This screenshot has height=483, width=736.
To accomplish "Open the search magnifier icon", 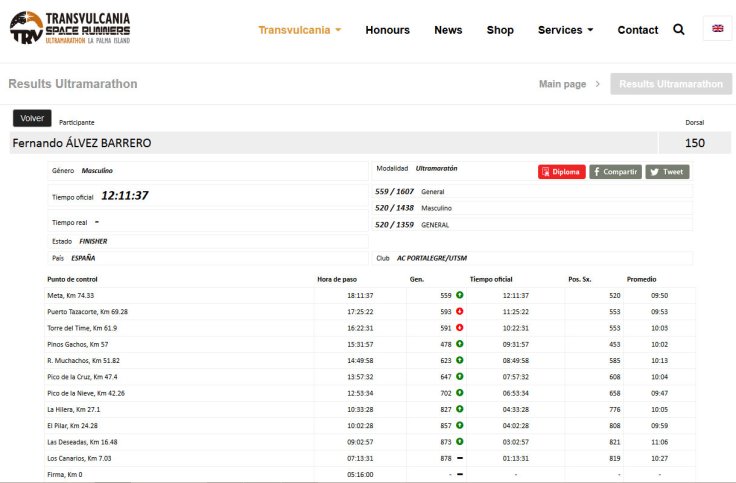I will [679, 30].
